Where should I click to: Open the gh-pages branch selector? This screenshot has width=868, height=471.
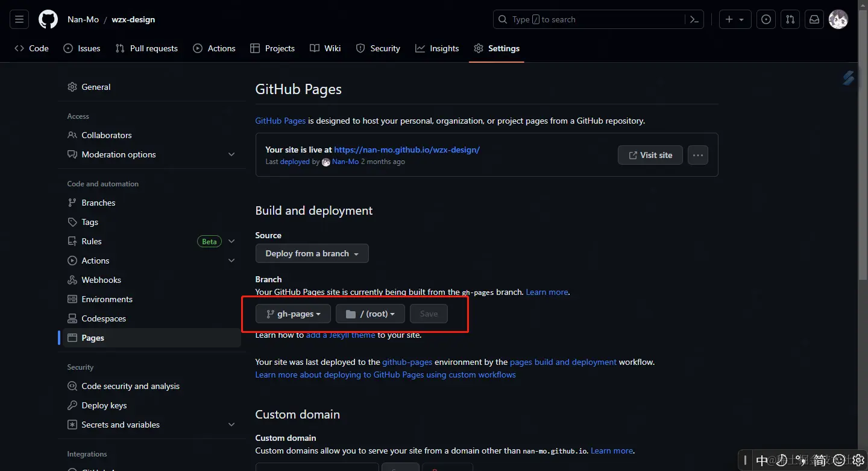click(x=293, y=314)
